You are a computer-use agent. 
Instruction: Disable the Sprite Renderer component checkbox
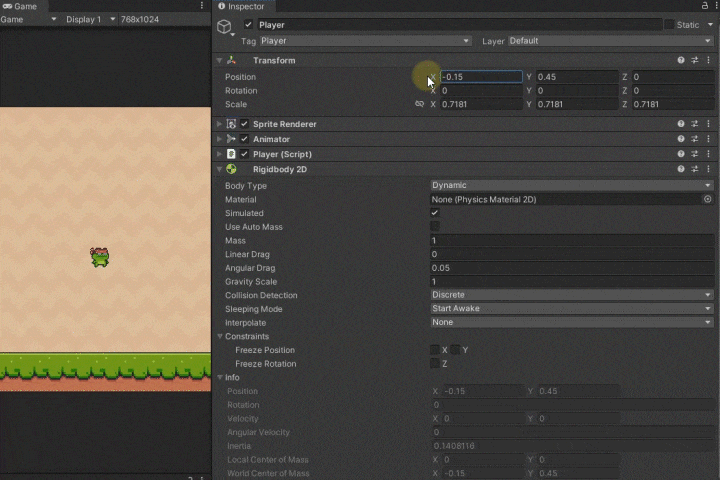tap(244, 124)
